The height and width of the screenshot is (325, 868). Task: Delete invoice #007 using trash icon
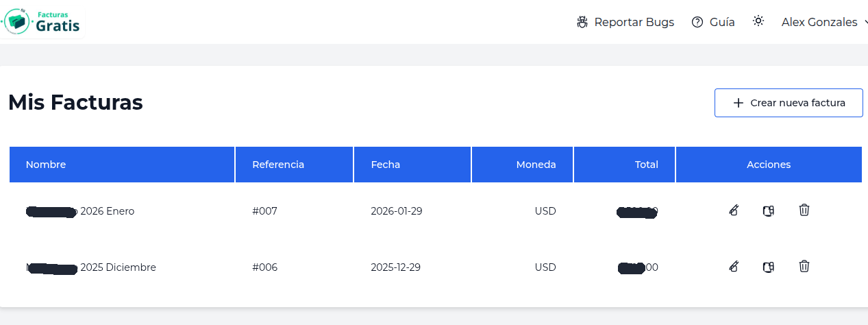click(x=804, y=210)
